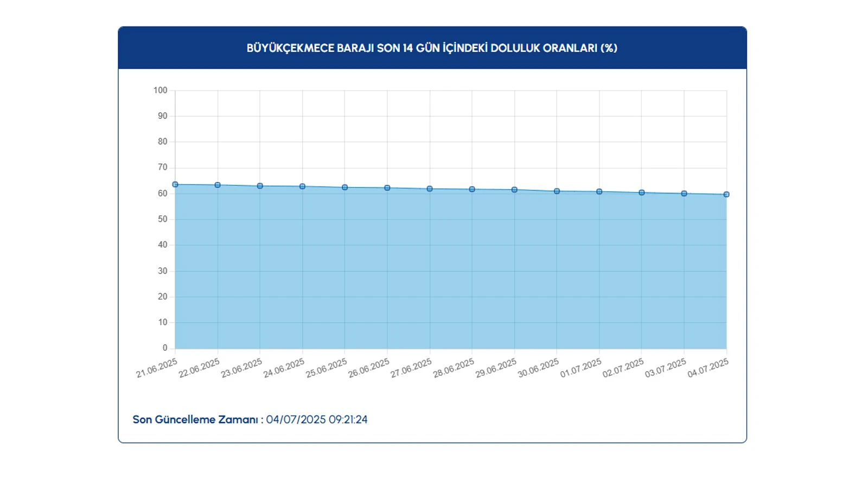
Task: Click the 50 label on the y-axis
Action: (163, 219)
